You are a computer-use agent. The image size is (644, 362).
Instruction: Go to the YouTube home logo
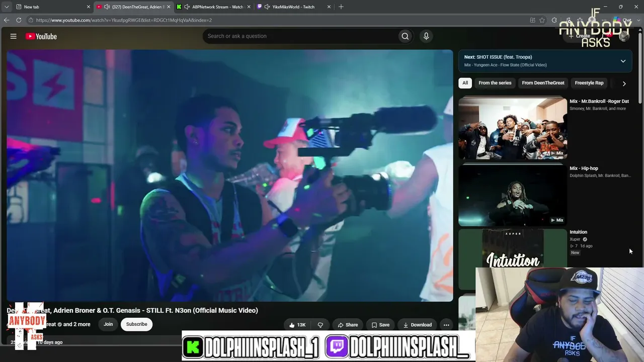(41, 36)
